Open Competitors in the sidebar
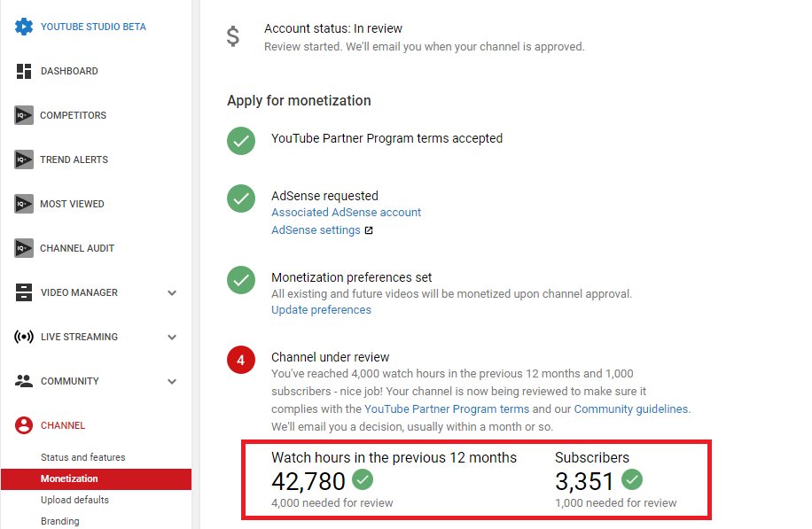 73,115
